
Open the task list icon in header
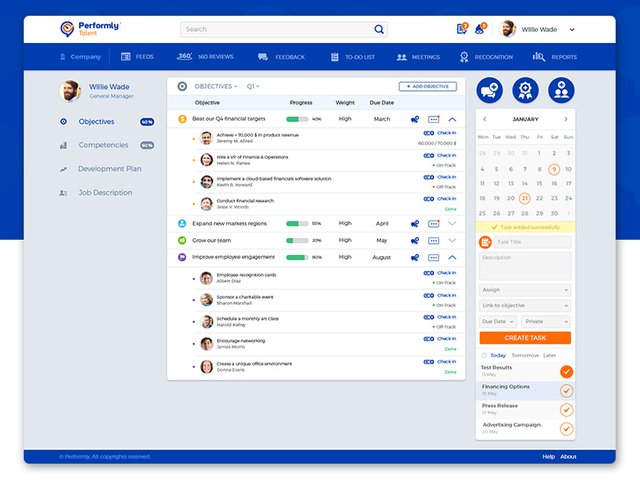pyautogui.click(x=462, y=29)
